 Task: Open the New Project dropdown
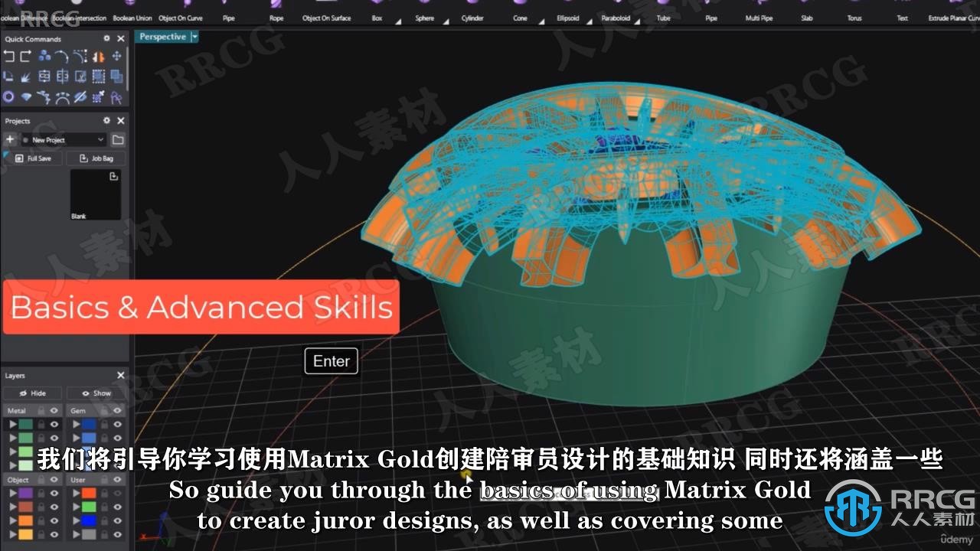[64, 140]
